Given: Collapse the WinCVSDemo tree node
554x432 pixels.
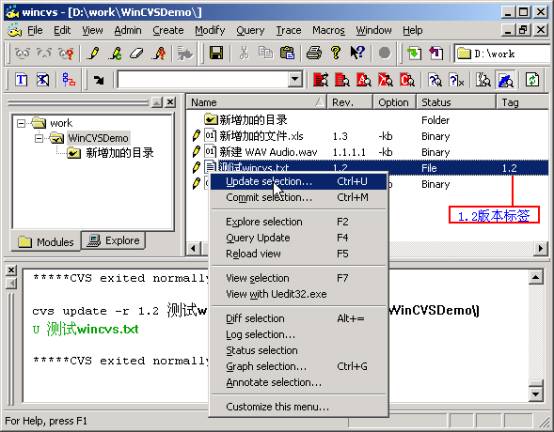Looking at the screenshot, I should coord(39,138).
